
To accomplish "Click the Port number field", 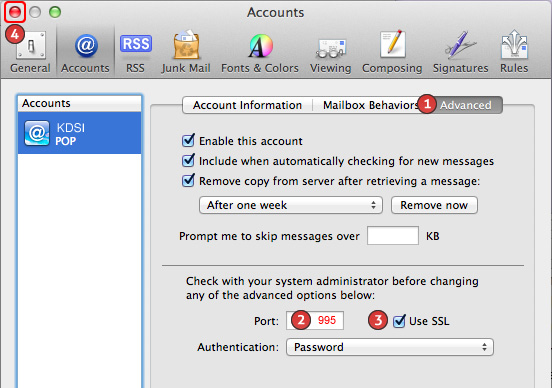I will 315,320.
